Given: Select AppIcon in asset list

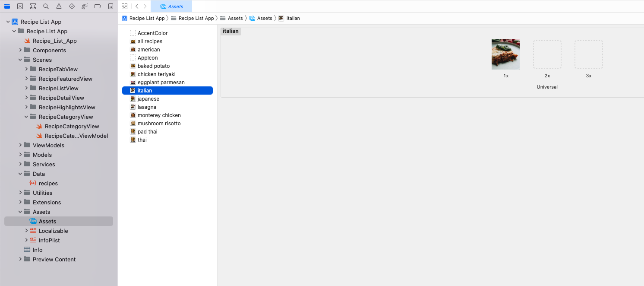Looking at the screenshot, I should 148,58.
